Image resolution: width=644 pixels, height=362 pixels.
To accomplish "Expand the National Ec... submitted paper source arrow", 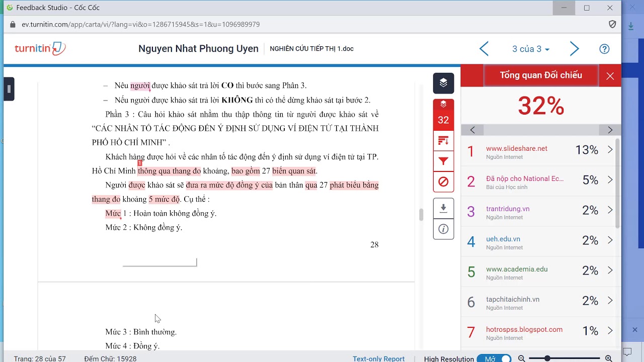I will coord(610,179).
